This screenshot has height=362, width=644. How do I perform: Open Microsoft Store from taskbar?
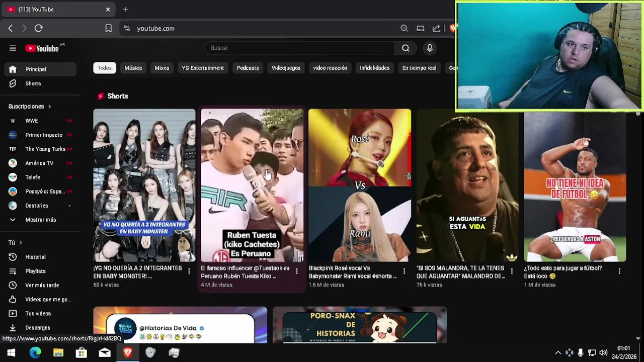[x=82, y=353]
